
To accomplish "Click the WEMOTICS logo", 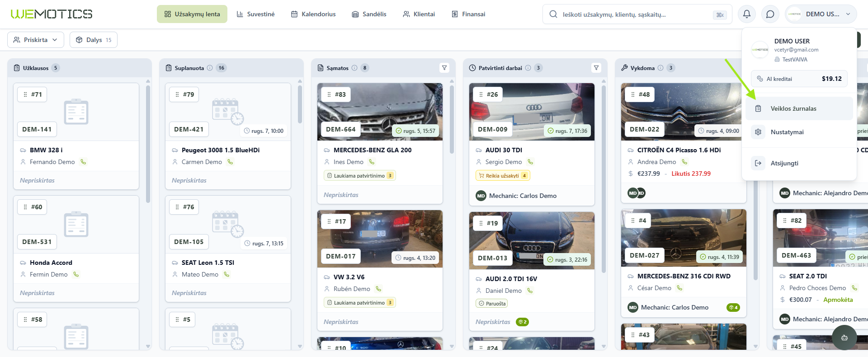I will tap(52, 14).
